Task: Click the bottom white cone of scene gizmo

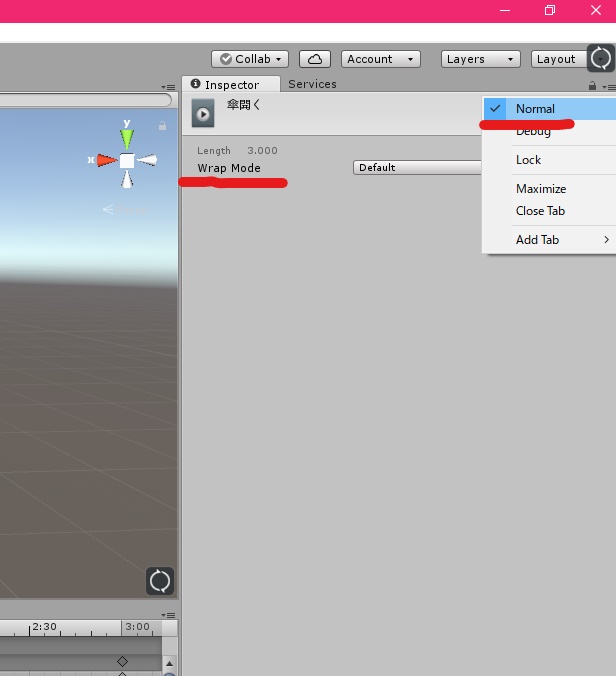Action: point(127,179)
